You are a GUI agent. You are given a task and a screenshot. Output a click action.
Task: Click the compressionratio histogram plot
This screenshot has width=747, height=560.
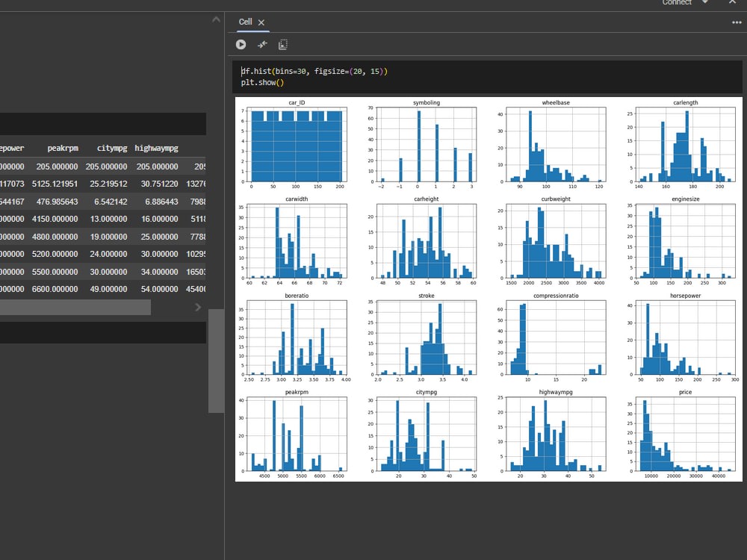pos(556,337)
